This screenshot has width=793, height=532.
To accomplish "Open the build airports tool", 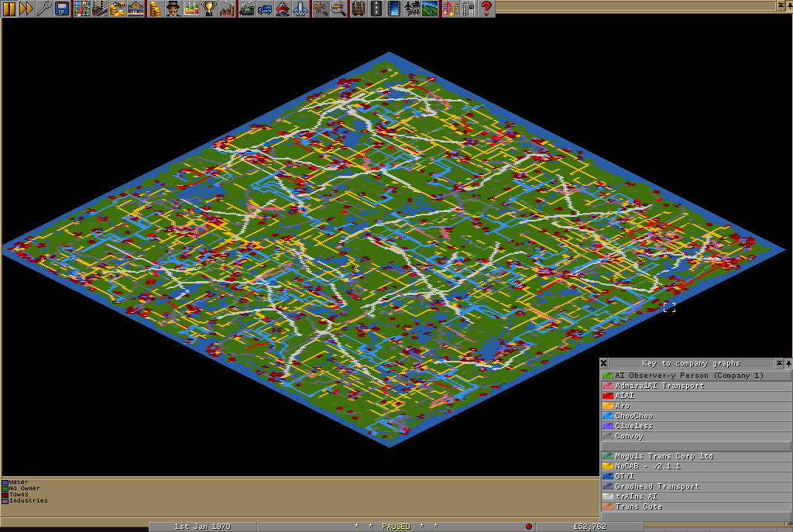I will tap(411, 9).
